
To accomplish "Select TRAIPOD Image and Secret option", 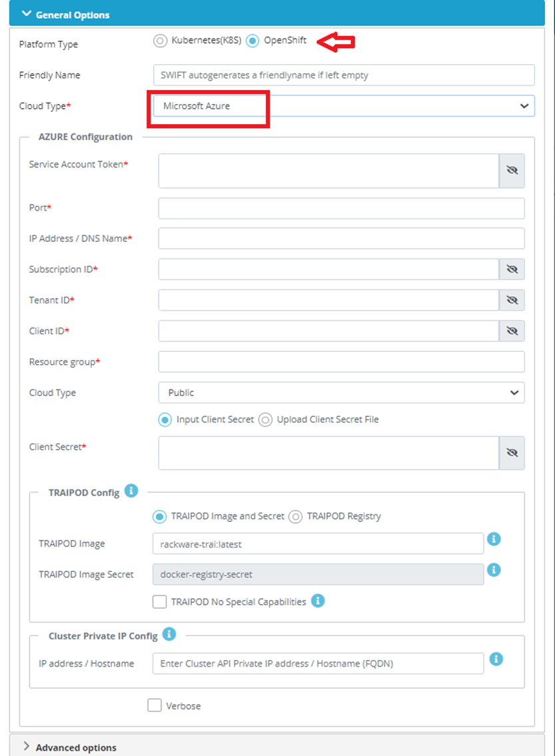I will point(159,517).
